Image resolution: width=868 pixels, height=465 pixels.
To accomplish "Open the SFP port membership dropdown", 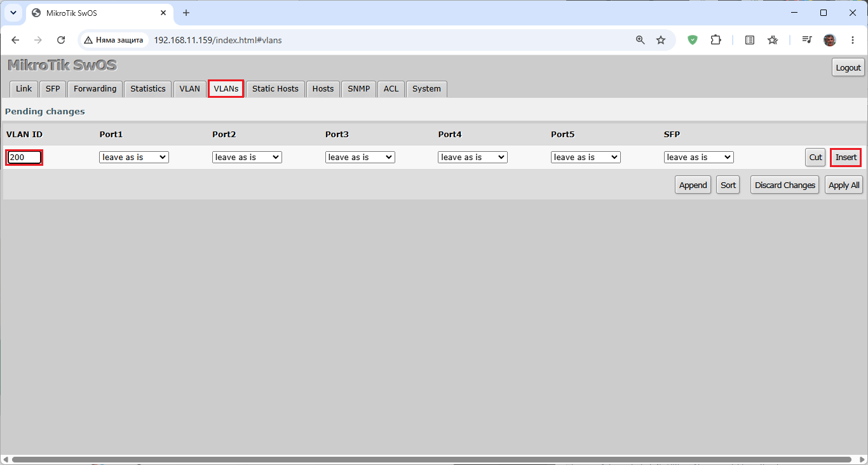I will click(699, 157).
